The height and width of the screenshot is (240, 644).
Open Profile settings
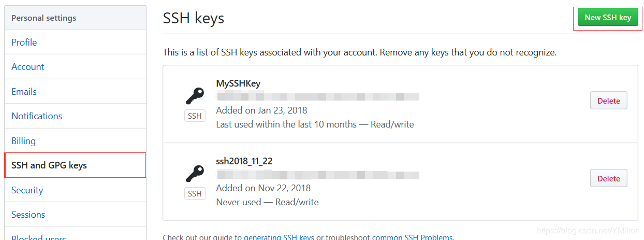[x=76, y=43]
